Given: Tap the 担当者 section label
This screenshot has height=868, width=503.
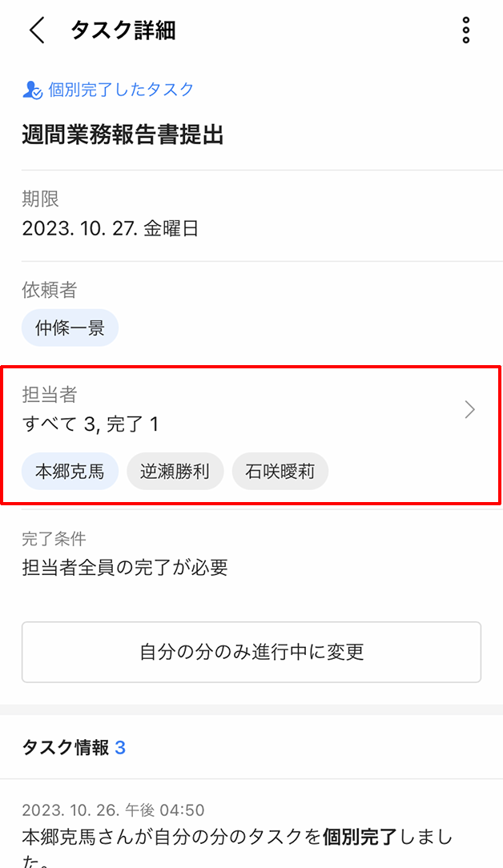Looking at the screenshot, I should tap(50, 394).
